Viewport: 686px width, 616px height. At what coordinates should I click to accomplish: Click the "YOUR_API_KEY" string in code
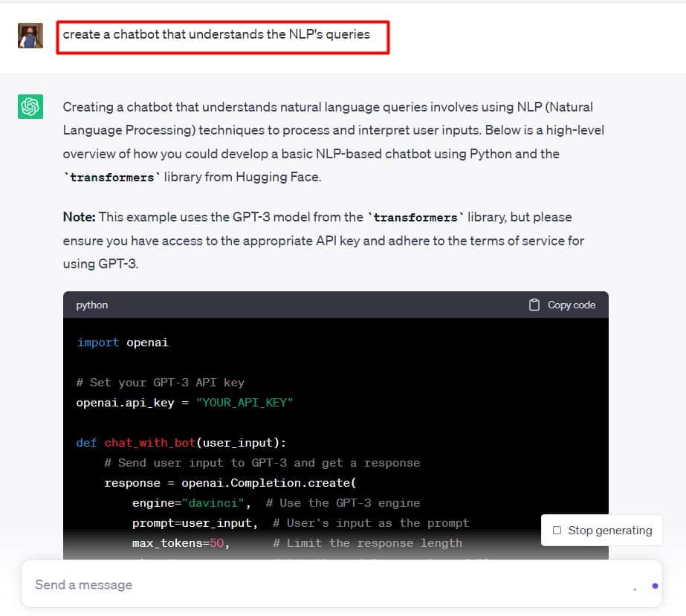point(244,403)
